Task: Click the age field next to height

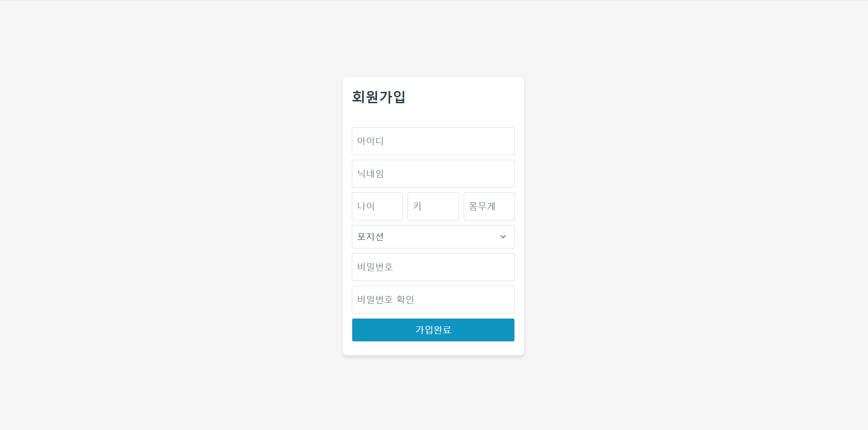Action: pos(377,206)
